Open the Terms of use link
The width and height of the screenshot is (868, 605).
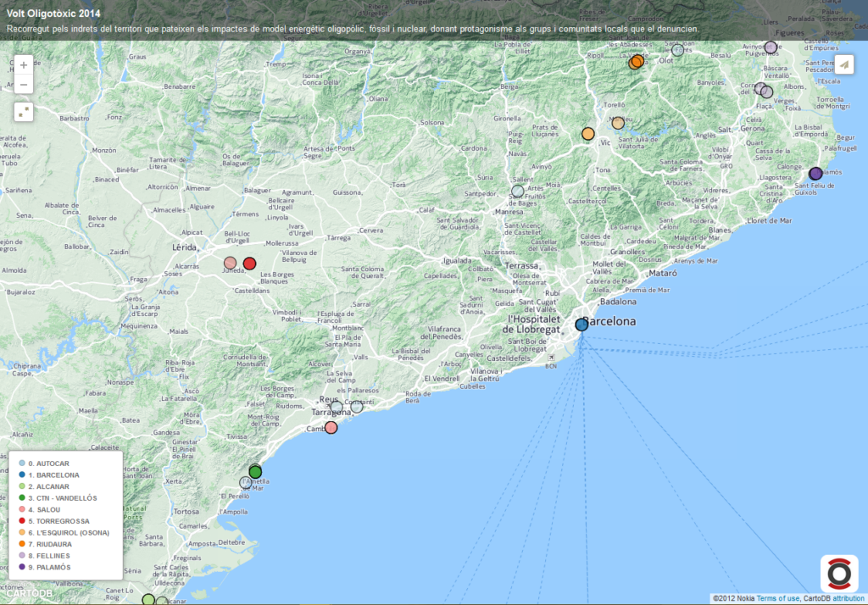coord(778,598)
